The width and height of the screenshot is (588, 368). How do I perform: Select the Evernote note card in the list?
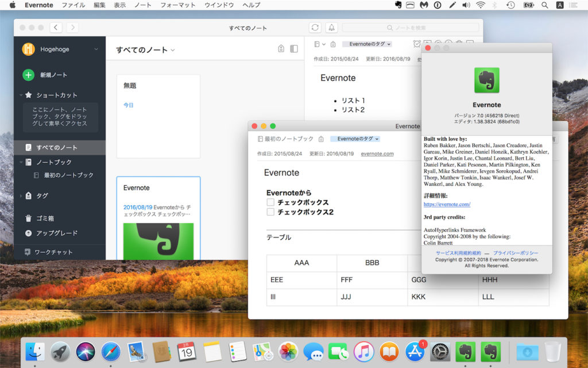coord(158,218)
